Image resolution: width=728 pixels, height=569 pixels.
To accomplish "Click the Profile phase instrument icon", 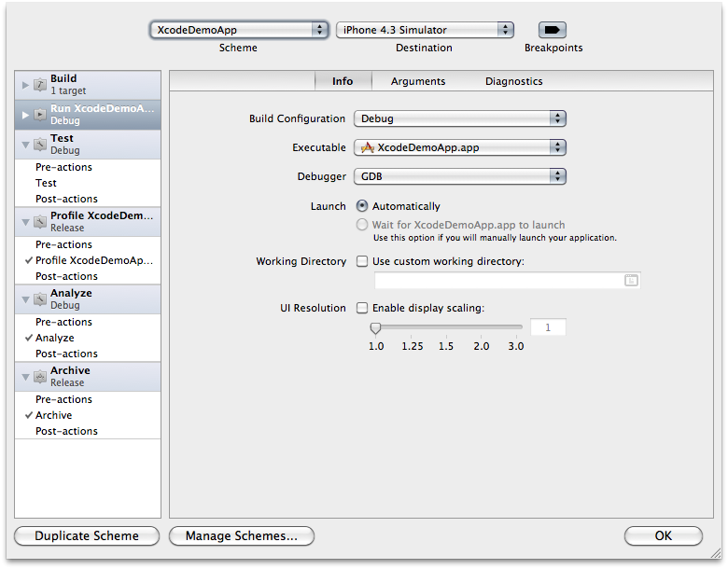I will (40, 221).
